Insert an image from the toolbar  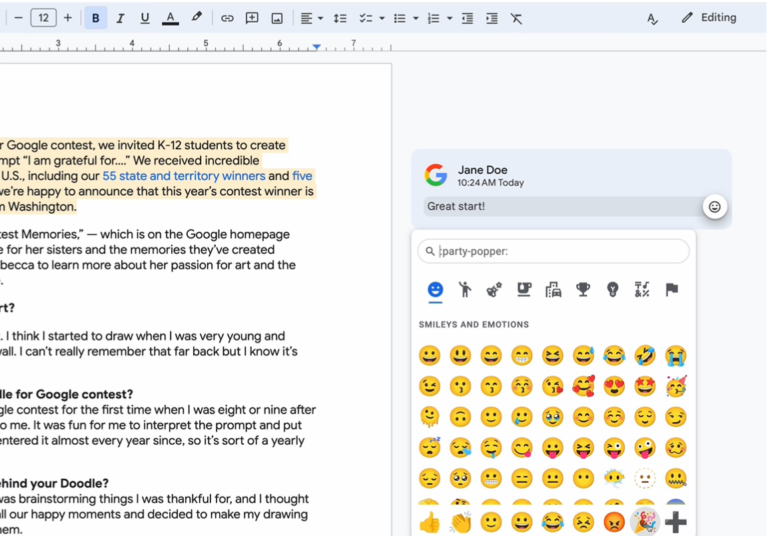[277, 18]
